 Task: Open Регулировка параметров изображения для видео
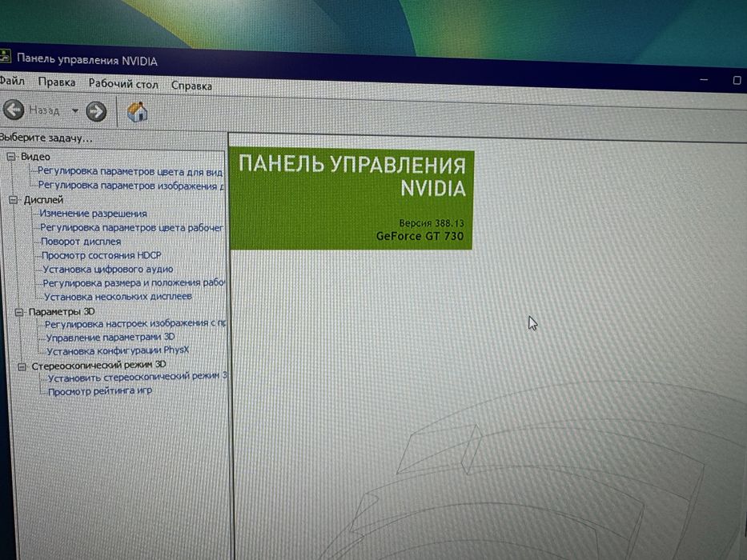click(x=131, y=186)
